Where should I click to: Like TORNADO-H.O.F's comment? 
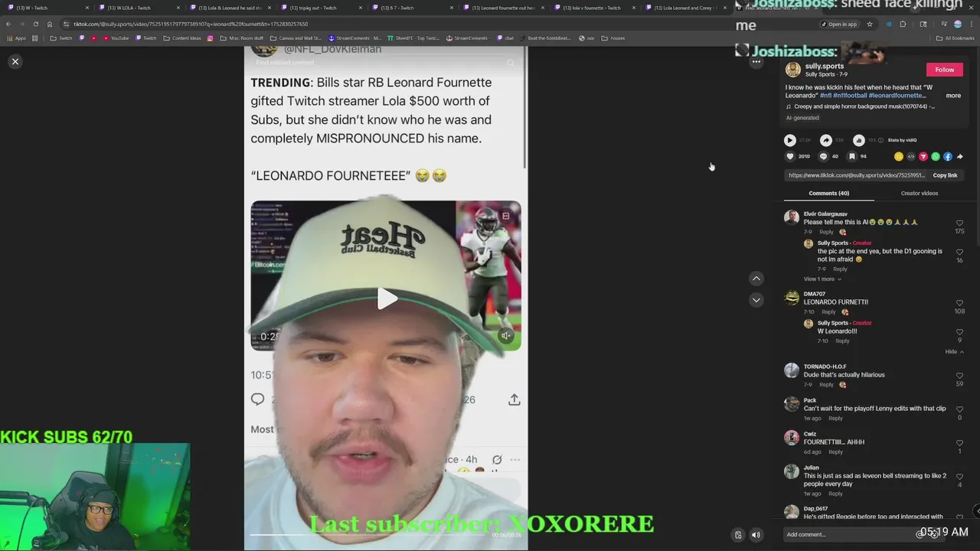click(x=959, y=376)
